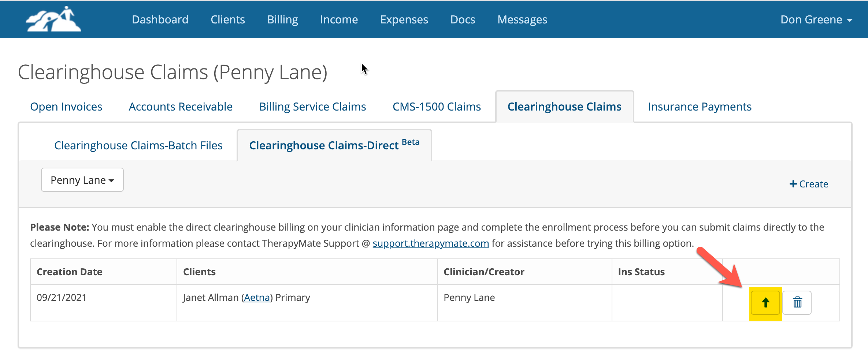
Task: Switch to the Clearinghouse Claims-Batch Files tab
Action: 138,145
